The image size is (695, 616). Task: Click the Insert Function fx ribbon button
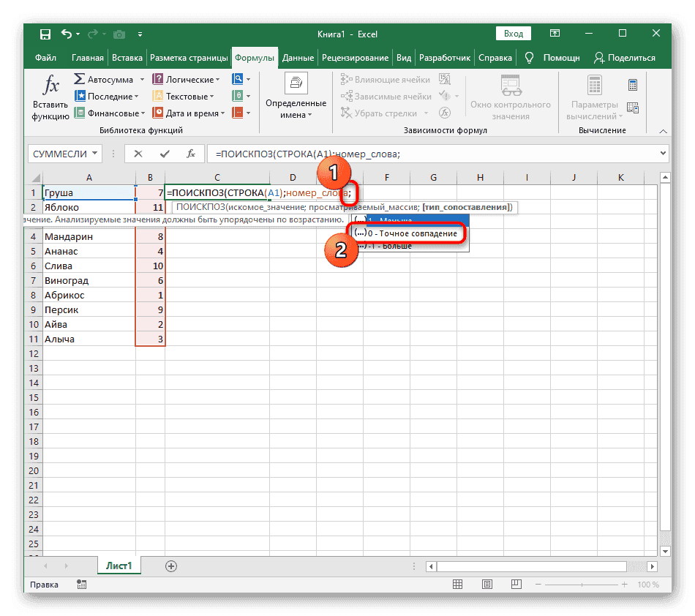[50, 97]
